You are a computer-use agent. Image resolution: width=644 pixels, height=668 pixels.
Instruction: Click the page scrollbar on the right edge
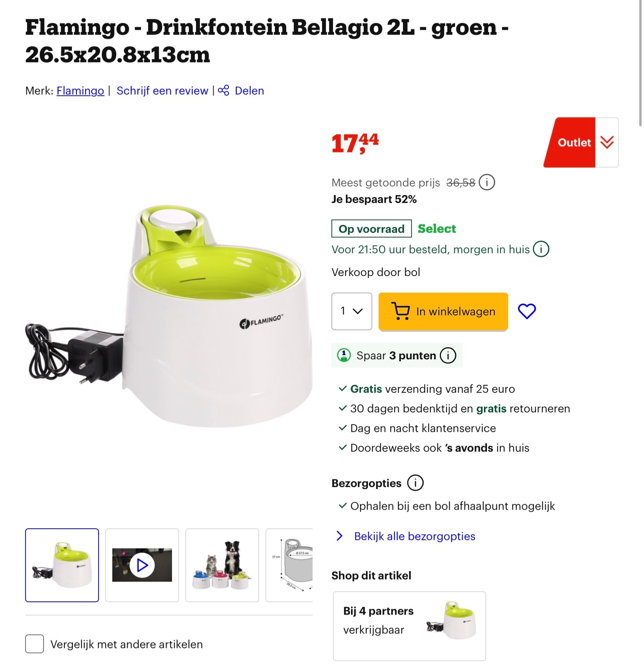[640, 63]
